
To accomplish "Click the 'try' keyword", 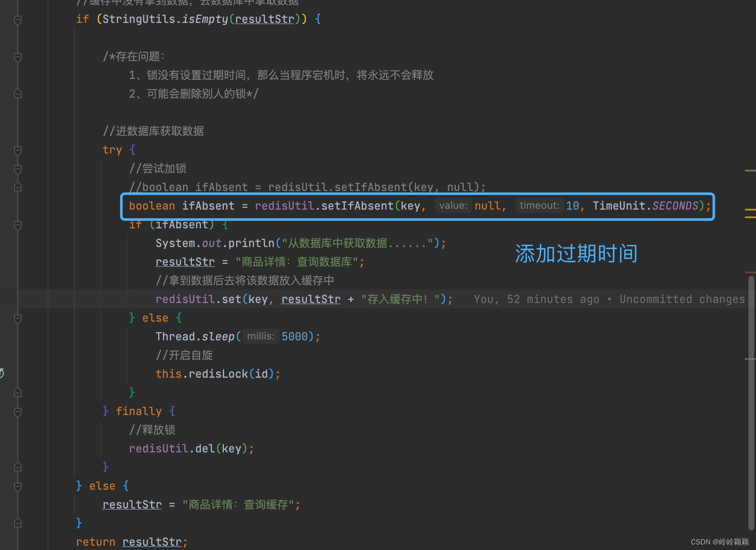I will pos(112,150).
